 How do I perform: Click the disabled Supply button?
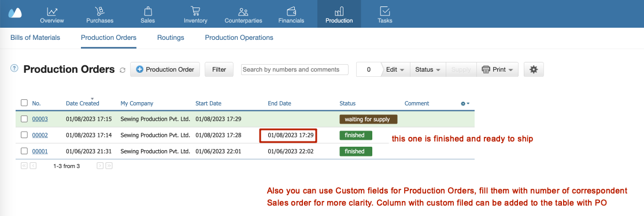point(461,69)
